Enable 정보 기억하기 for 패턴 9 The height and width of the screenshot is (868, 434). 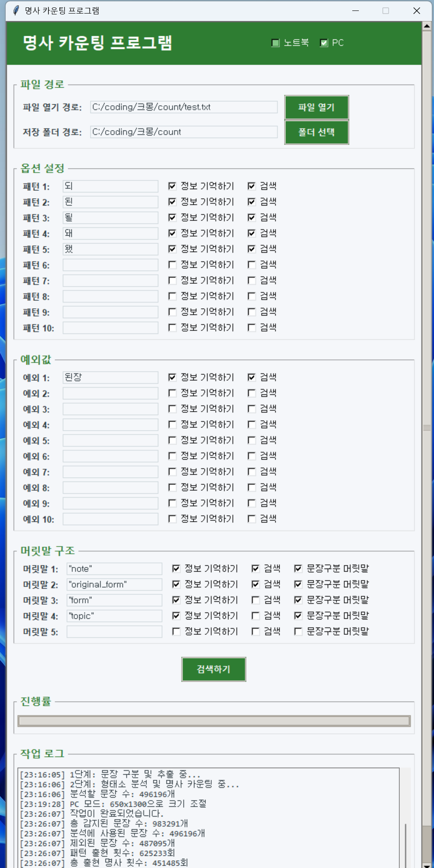pos(172,312)
